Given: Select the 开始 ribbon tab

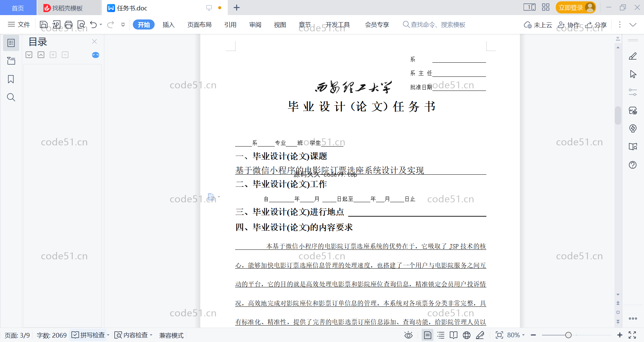Looking at the screenshot, I should (x=144, y=24).
